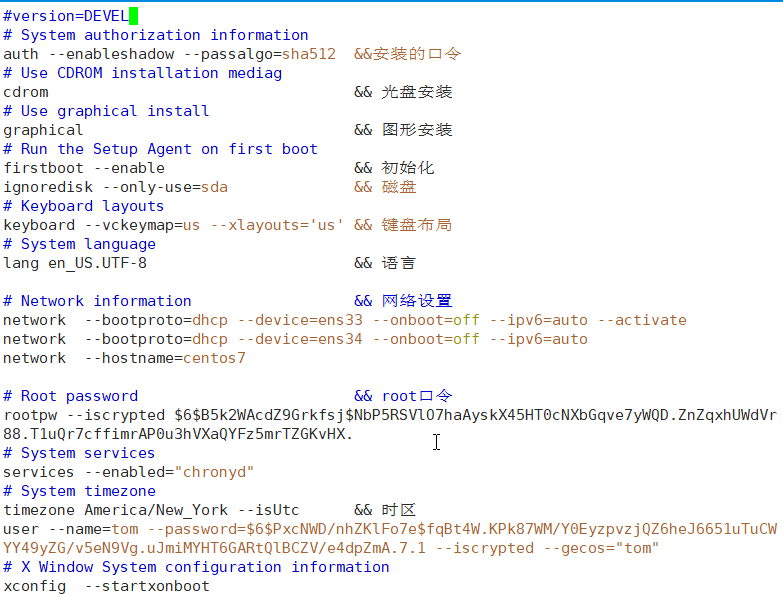
Task: Click the '&& root口令' annotation
Action: (x=403, y=395)
